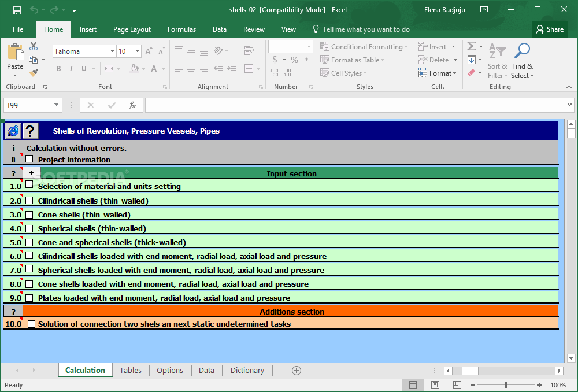Copy the selection to the clipboard
The height and width of the screenshot is (392, 578).
pos(33,60)
